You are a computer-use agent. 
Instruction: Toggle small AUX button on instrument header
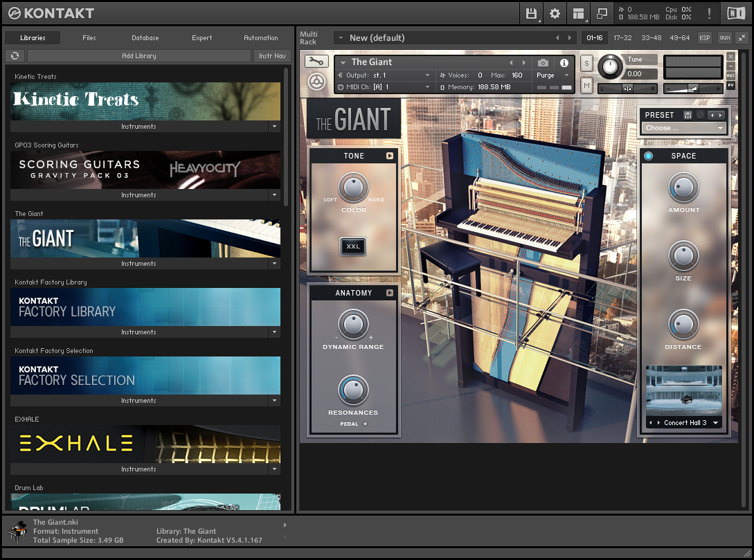coord(731,75)
